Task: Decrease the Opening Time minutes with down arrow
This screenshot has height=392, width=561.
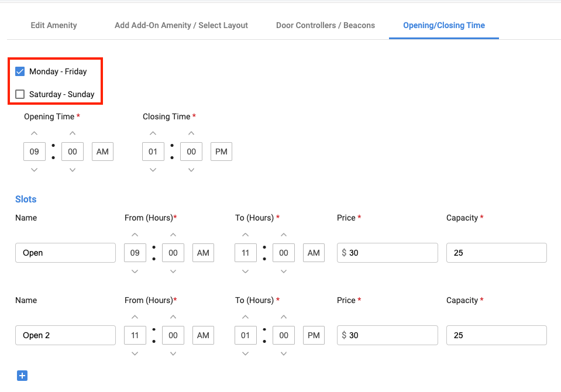Action: pyautogui.click(x=73, y=170)
